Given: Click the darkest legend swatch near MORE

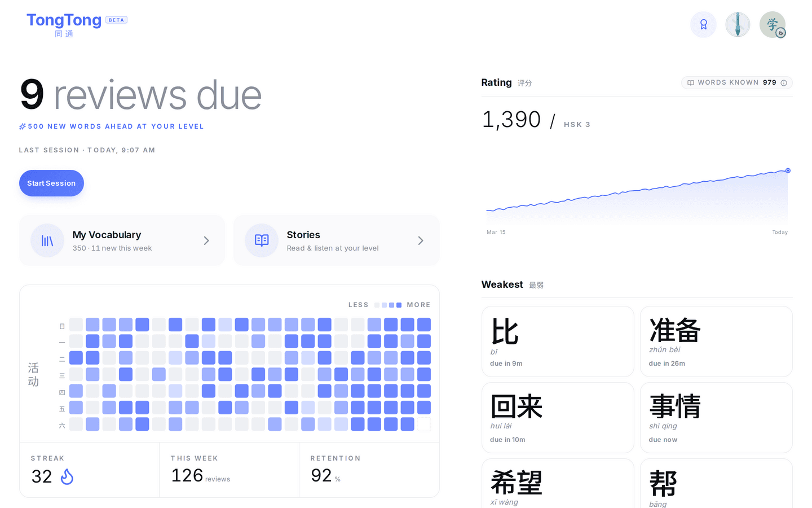Looking at the screenshot, I should (399, 305).
